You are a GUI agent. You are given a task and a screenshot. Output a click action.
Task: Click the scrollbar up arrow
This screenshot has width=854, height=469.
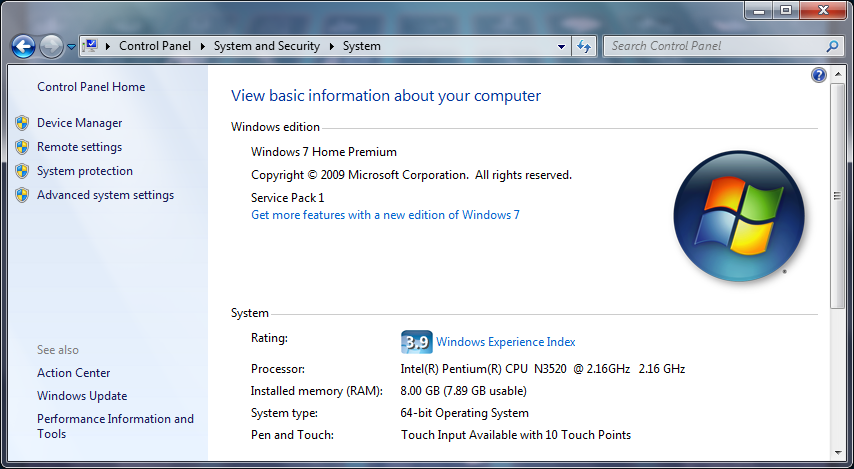click(837, 75)
